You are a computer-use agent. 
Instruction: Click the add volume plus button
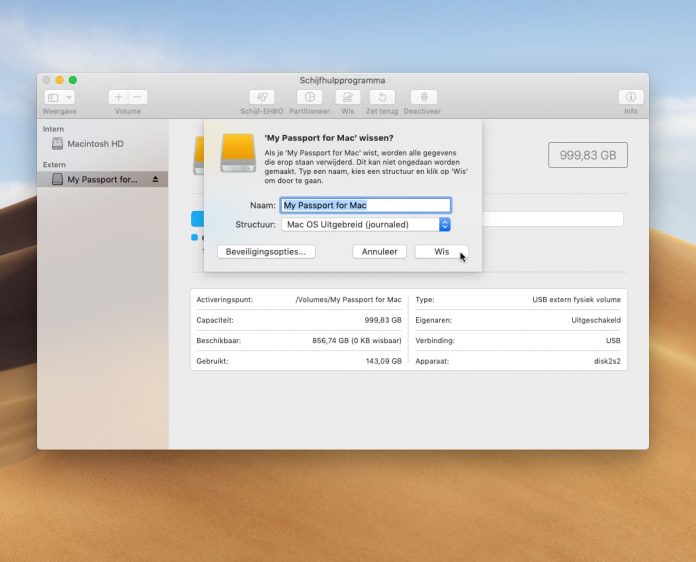(x=118, y=97)
